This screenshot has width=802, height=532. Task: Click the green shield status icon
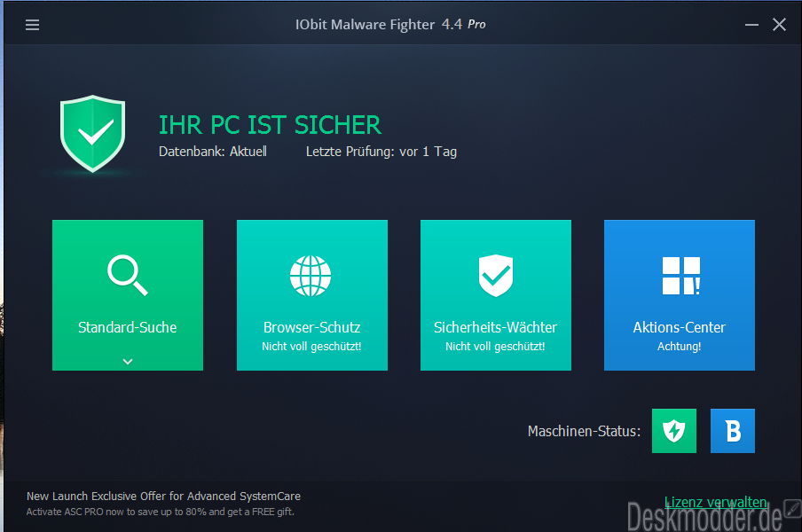pos(92,134)
